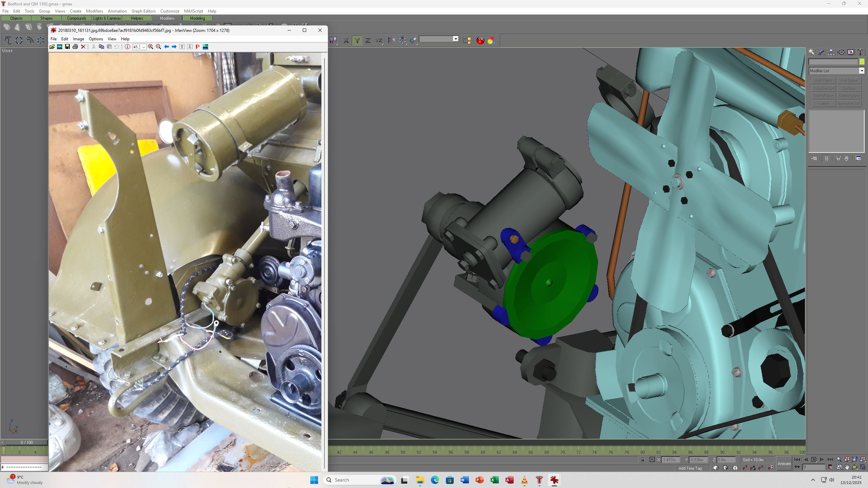Image resolution: width=868 pixels, height=488 pixels.
Task: Open the Hierarchy command panel tab icon
Action: pyautogui.click(x=831, y=52)
